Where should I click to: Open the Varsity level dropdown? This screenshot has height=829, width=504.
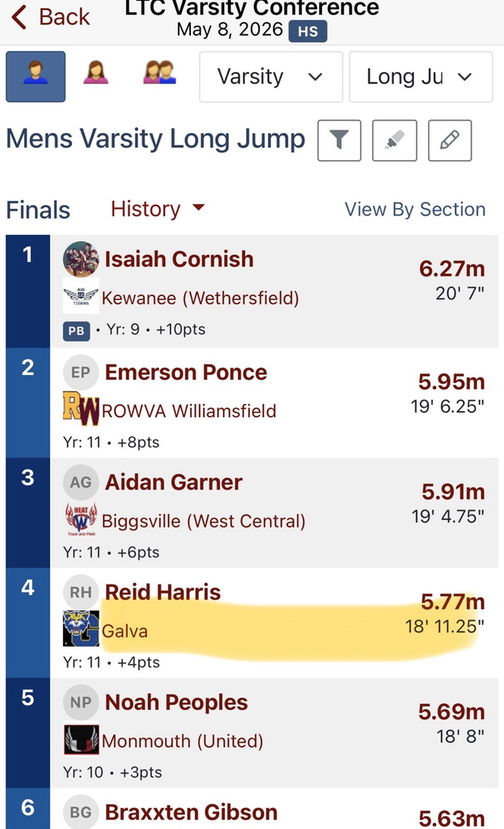click(x=270, y=77)
